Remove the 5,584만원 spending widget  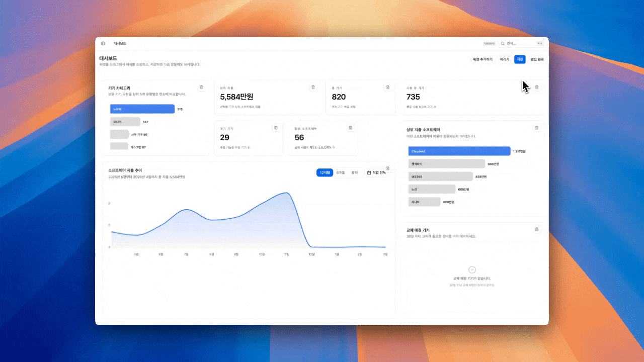tap(313, 87)
